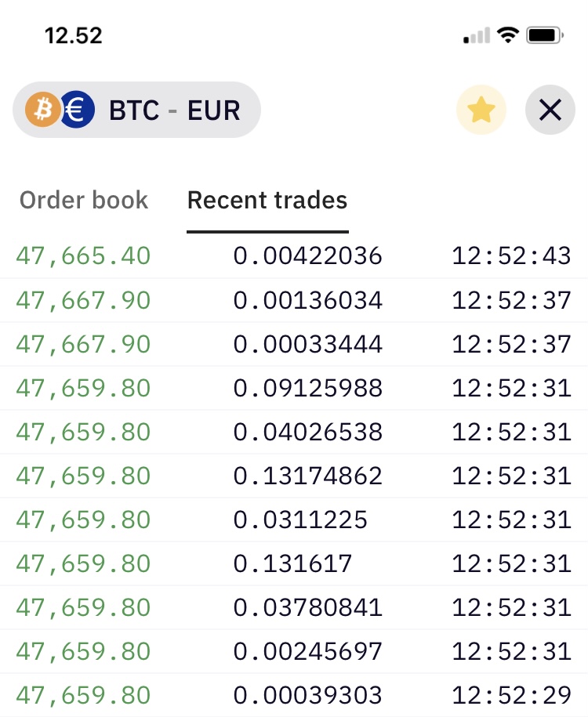
Task: Select the trade with amount 0.00033444
Action: tap(294, 344)
